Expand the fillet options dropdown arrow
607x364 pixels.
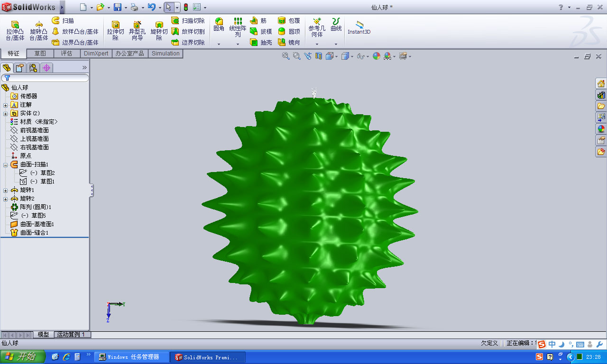pos(219,44)
